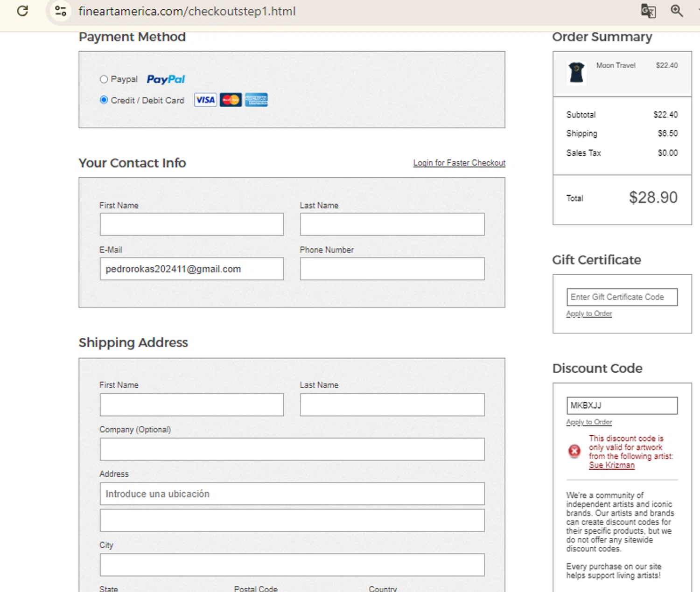Click Apply to Order under Discount Code
Image resolution: width=700 pixels, height=592 pixels.
point(589,422)
